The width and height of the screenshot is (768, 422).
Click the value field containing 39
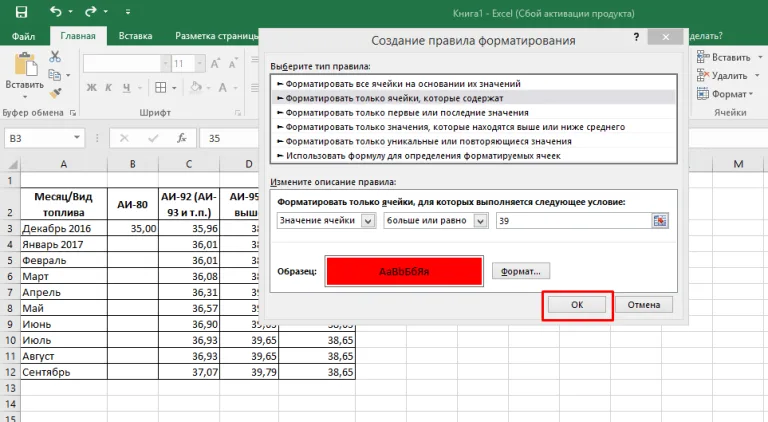coord(574,221)
